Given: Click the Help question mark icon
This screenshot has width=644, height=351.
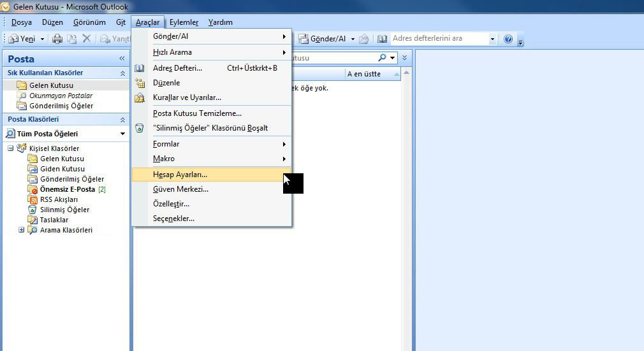Looking at the screenshot, I should click(x=508, y=39).
